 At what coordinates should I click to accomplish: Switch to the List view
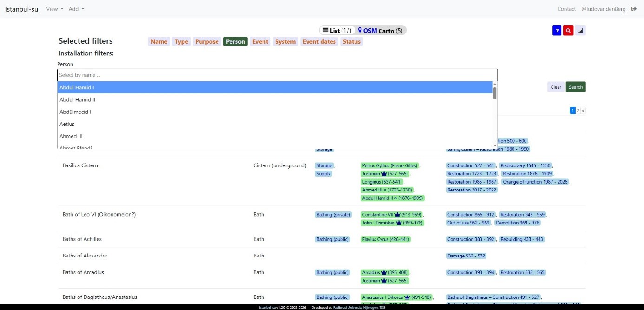pos(337,31)
